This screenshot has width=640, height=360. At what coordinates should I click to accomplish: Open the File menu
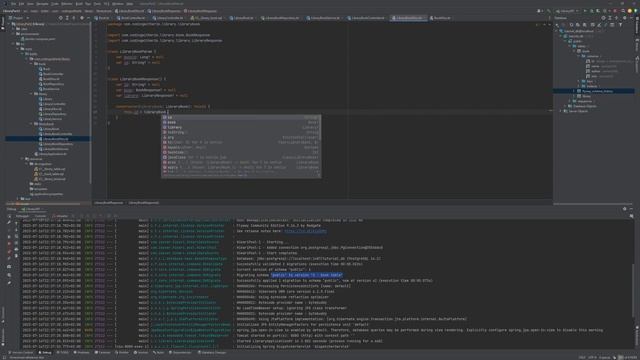click(13, 4)
